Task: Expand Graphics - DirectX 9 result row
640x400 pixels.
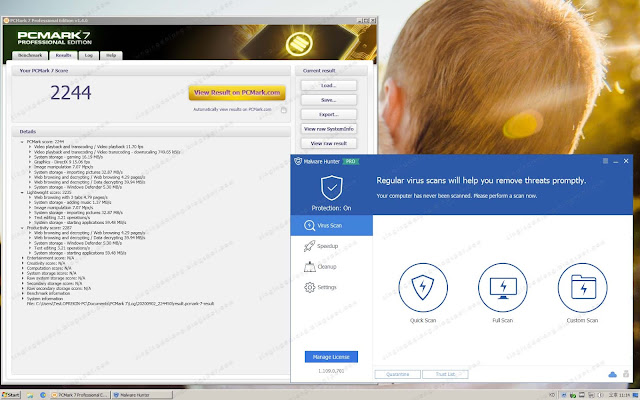Action: point(30,162)
